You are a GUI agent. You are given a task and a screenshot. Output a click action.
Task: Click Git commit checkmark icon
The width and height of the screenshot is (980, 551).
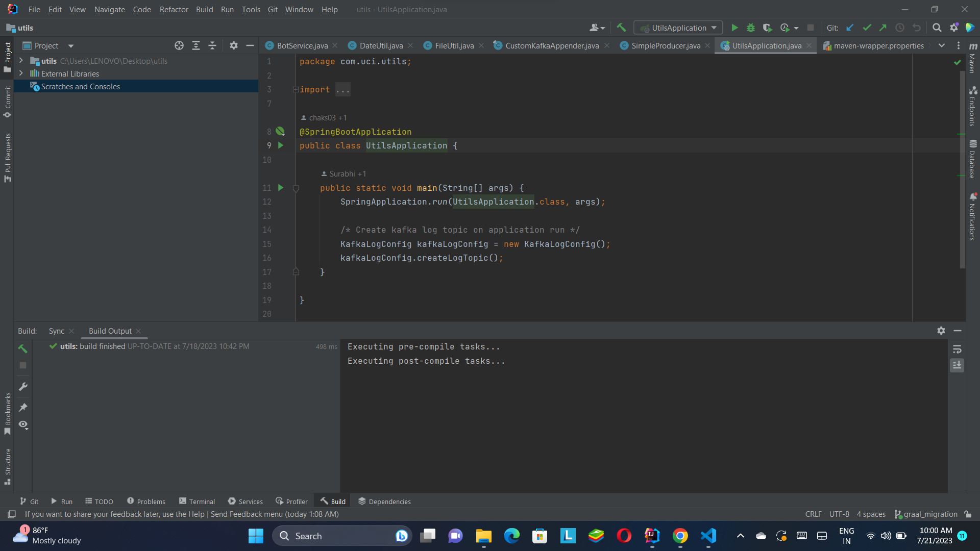[867, 28]
